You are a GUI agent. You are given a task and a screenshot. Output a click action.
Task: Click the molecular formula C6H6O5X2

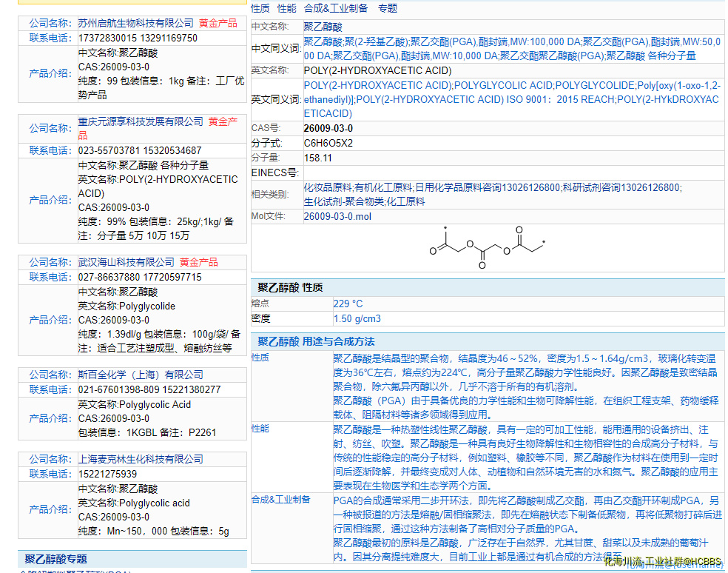pos(328,143)
